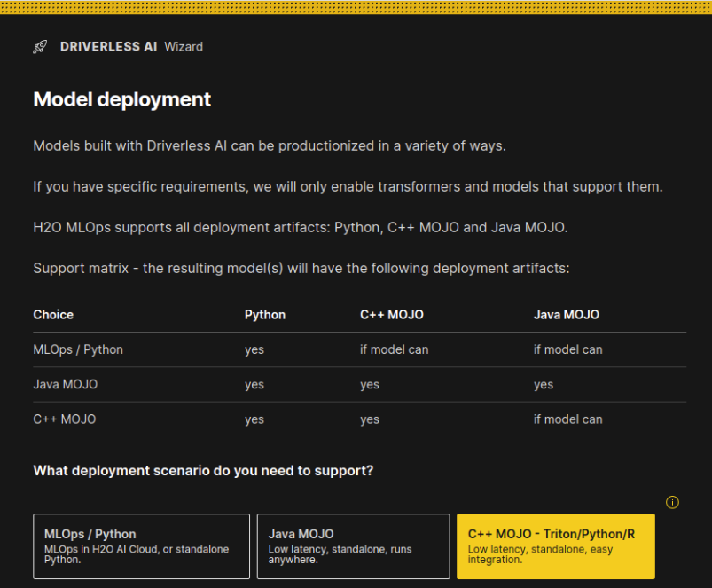The height and width of the screenshot is (588, 712).
Task: Click the 'if model can' cell in first row
Action: [x=394, y=349]
